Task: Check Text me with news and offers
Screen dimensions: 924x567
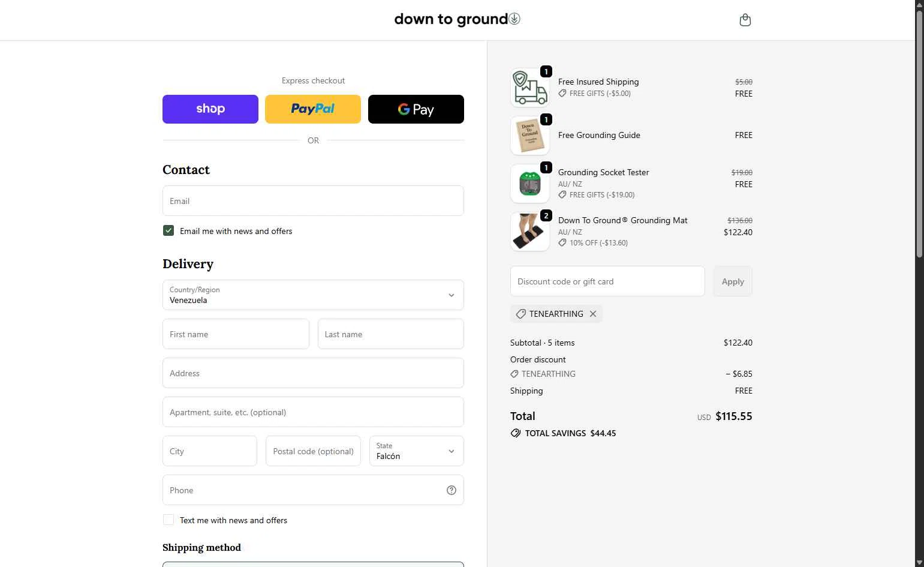Action: click(x=168, y=520)
